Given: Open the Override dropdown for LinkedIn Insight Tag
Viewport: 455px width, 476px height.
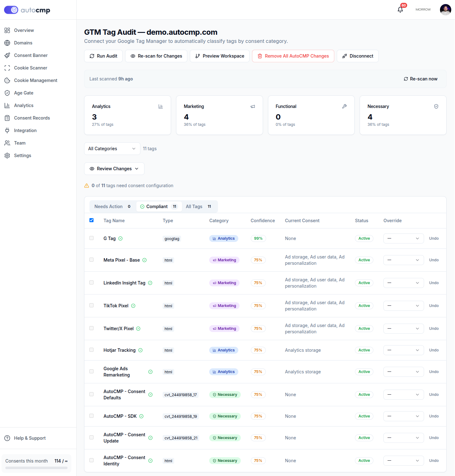Looking at the screenshot, I should [x=403, y=283].
